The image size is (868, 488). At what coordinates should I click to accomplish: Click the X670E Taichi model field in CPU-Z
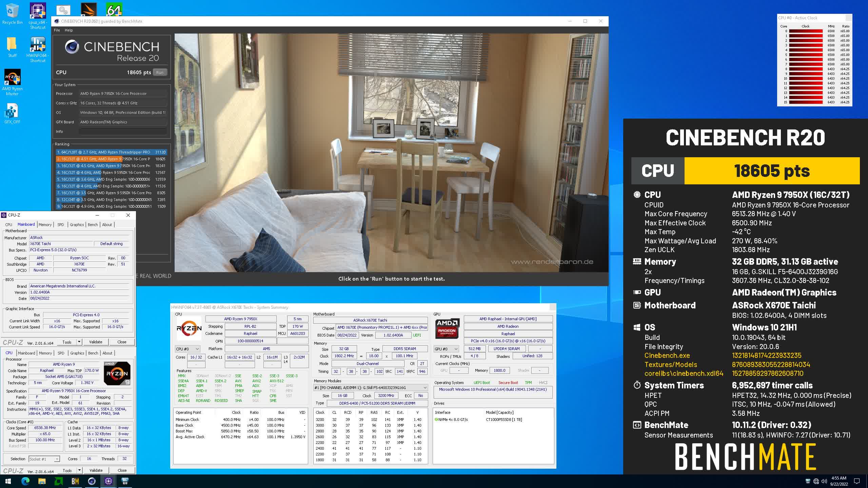click(61, 244)
